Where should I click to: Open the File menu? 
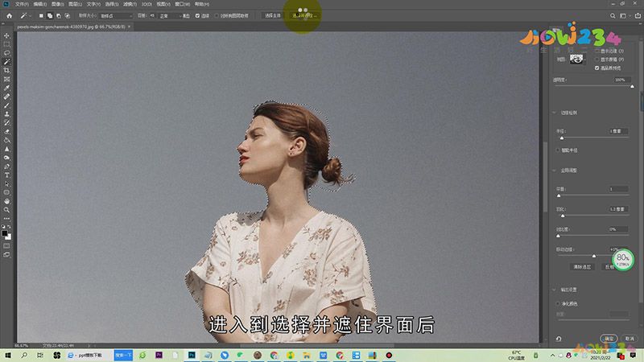tap(22, 4)
